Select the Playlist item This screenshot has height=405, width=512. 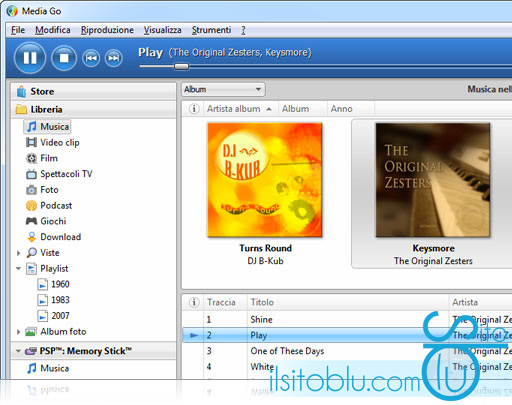coord(47,268)
